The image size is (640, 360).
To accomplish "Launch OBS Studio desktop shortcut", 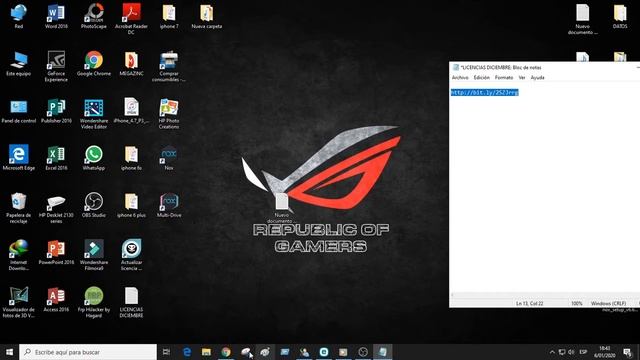I will [94, 205].
